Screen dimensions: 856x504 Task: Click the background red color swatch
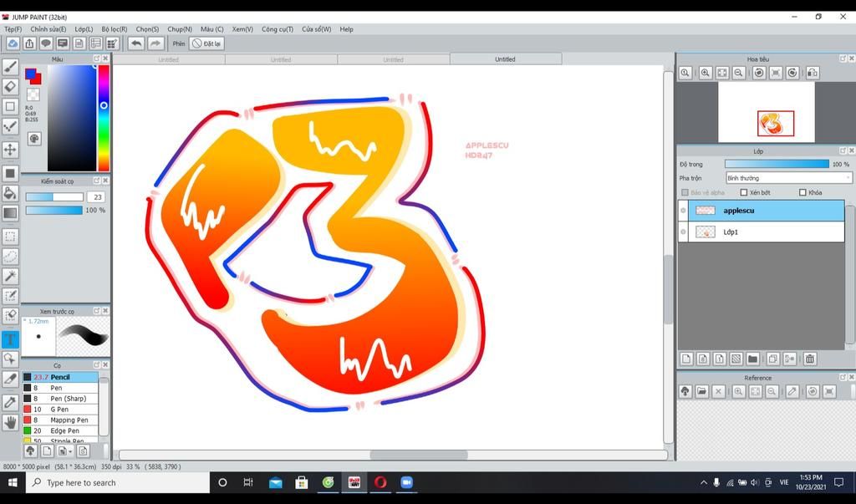(38, 79)
